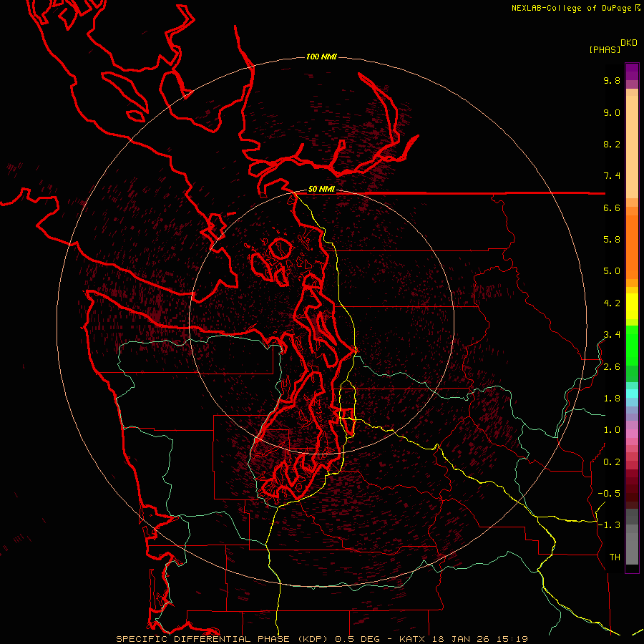The width and height of the screenshot is (644, 644).
Task: Click the KATX station identifier
Action: [x=413, y=639]
